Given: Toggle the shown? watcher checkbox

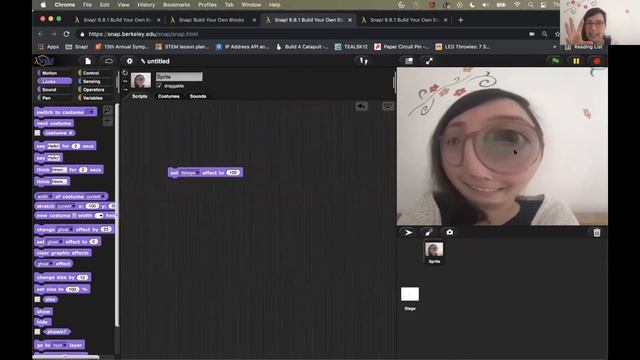Looking at the screenshot, I should [x=38, y=331].
